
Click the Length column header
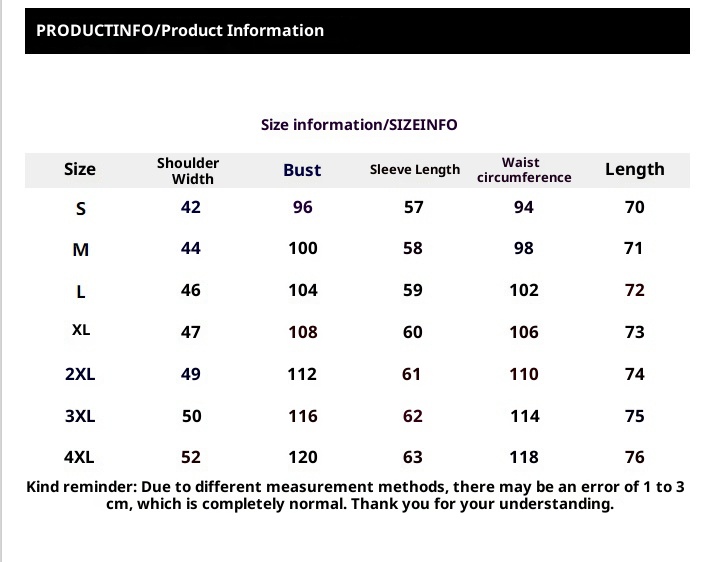click(x=634, y=169)
